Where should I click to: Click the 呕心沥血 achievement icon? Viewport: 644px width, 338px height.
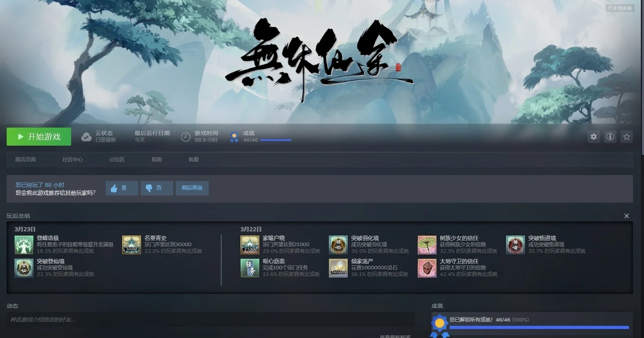coord(250,268)
